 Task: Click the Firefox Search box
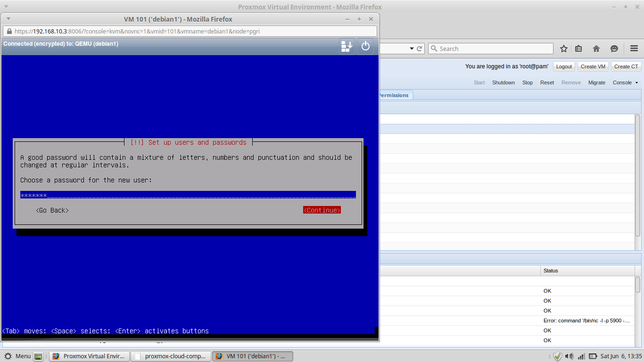(491, 49)
